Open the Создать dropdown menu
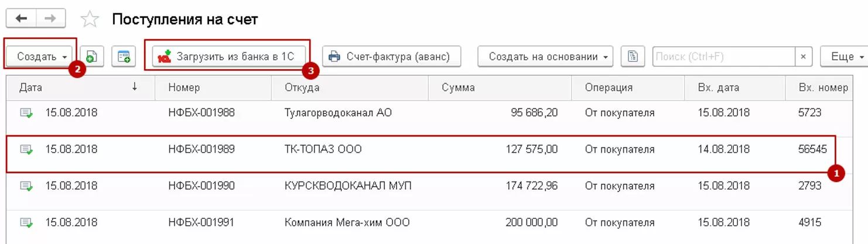 41,57
